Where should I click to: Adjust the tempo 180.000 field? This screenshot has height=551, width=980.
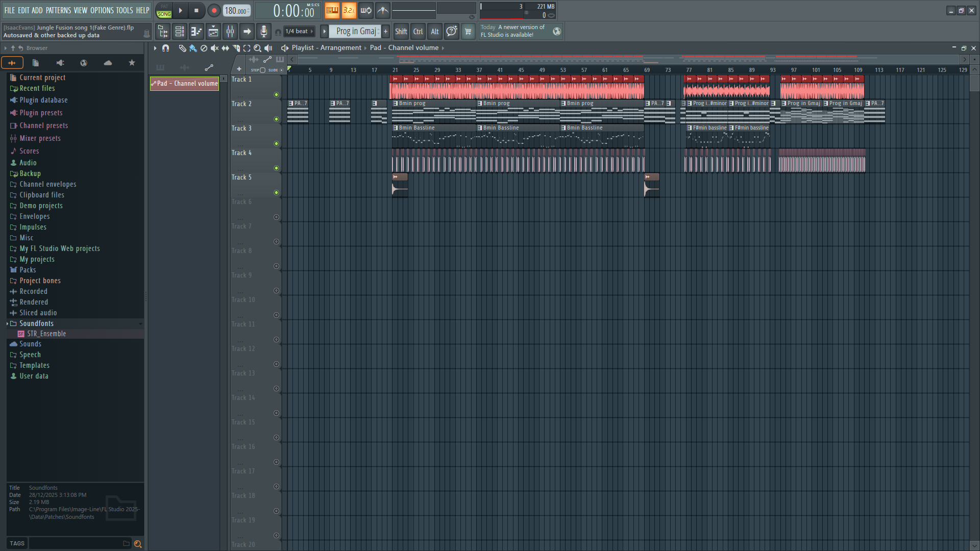pos(237,11)
